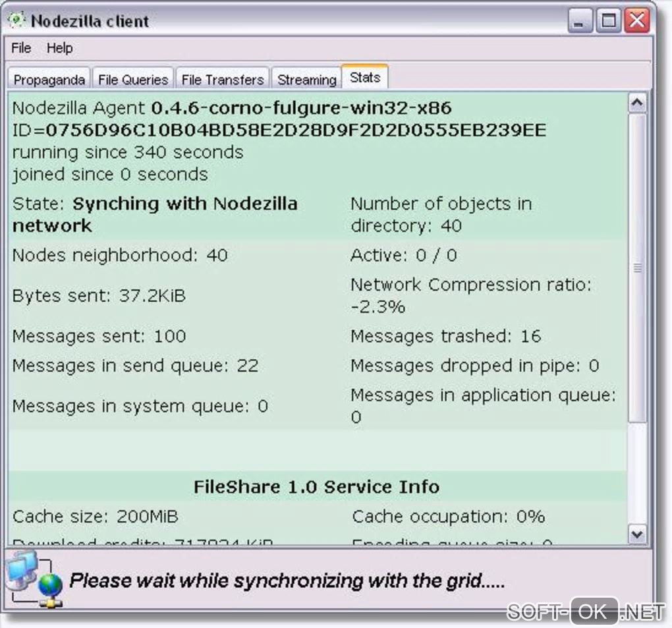Click 'Active: 0 / 0' text
Viewport: 672px width, 628px height.
(x=404, y=255)
